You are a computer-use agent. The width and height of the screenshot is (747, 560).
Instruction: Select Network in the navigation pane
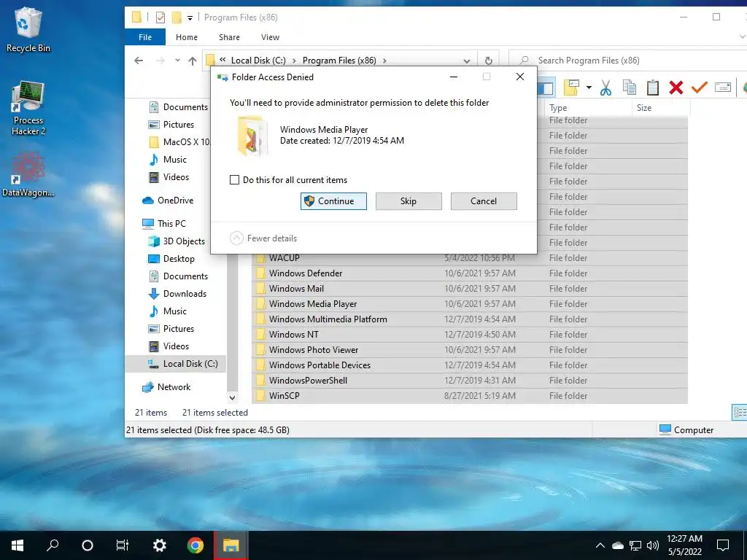click(166, 387)
